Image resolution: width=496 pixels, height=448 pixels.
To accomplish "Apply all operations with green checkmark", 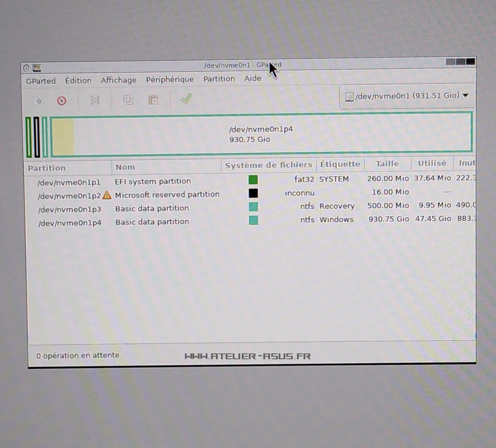I will tap(186, 99).
